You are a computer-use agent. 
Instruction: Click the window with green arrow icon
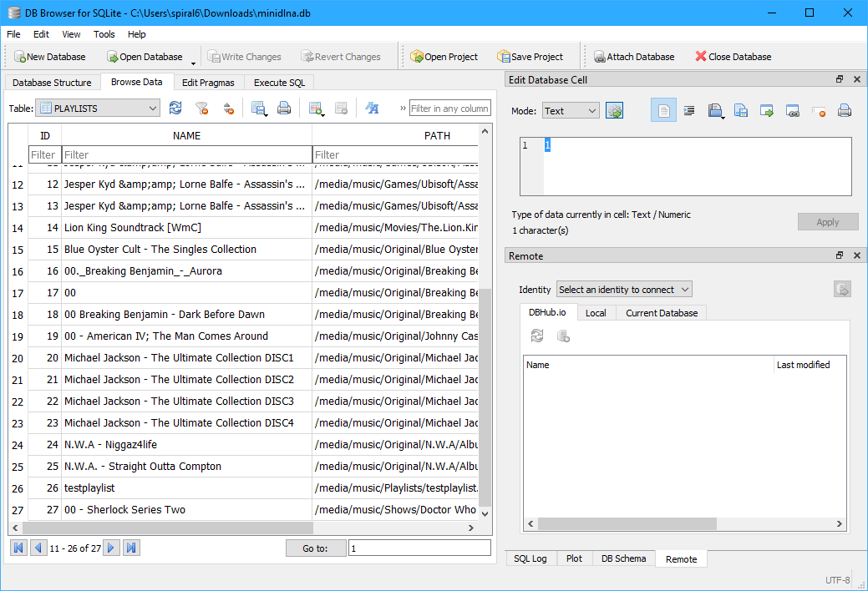pyautogui.click(x=767, y=111)
